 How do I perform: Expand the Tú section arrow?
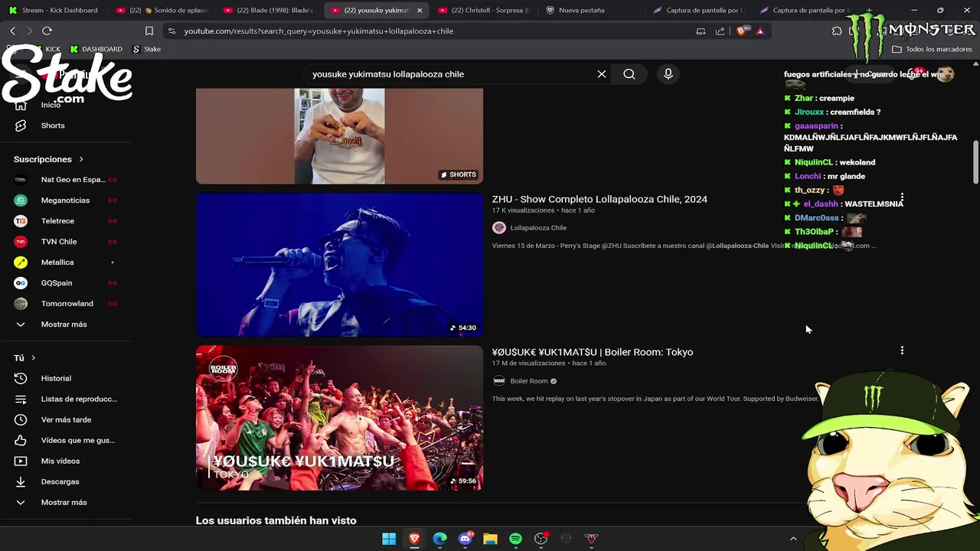tap(33, 358)
